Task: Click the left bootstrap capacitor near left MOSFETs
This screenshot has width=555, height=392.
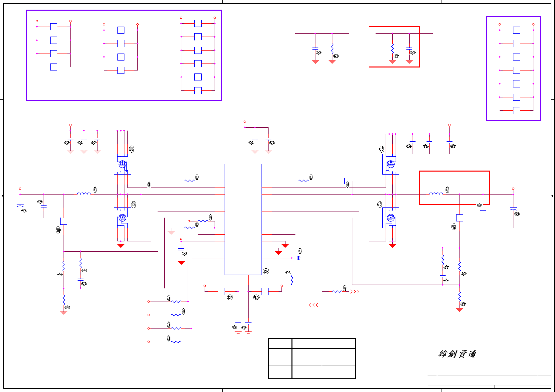Action: [x=153, y=181]
